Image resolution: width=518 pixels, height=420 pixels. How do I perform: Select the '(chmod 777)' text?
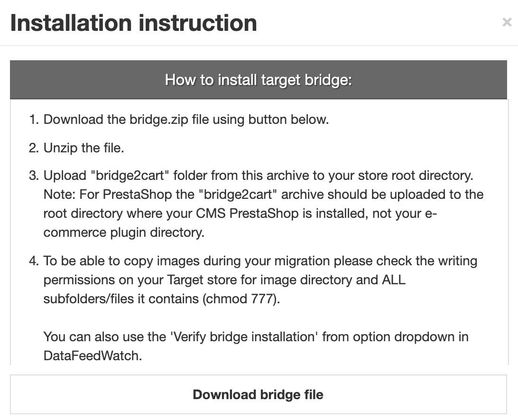(241, 299)
